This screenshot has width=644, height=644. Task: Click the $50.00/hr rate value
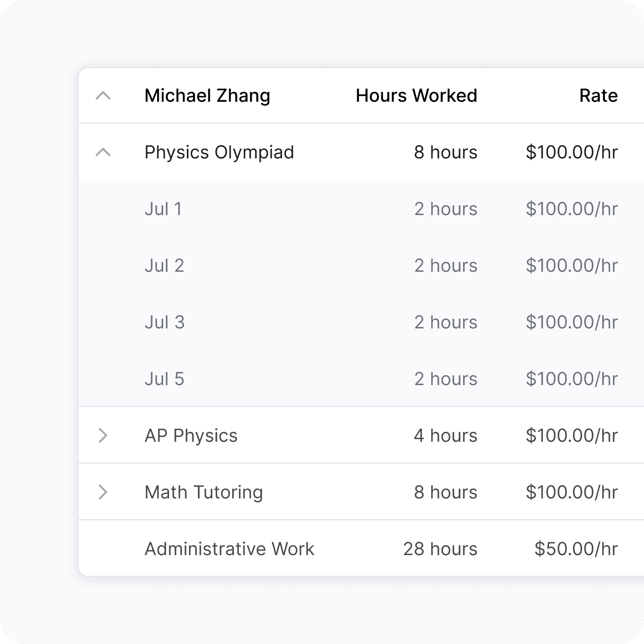coord(576,549)
